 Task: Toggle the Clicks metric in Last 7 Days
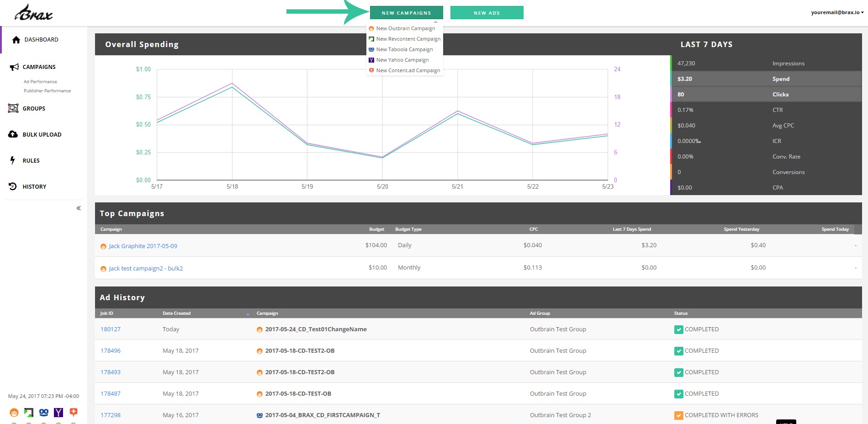click(x=766, y=94)
